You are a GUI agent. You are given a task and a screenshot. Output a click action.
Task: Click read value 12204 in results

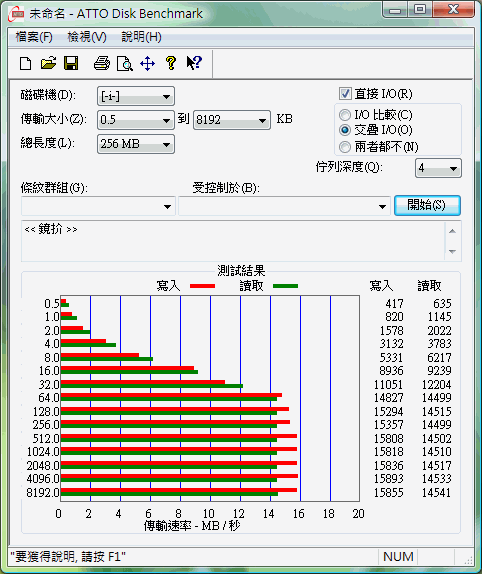point(436,385)
